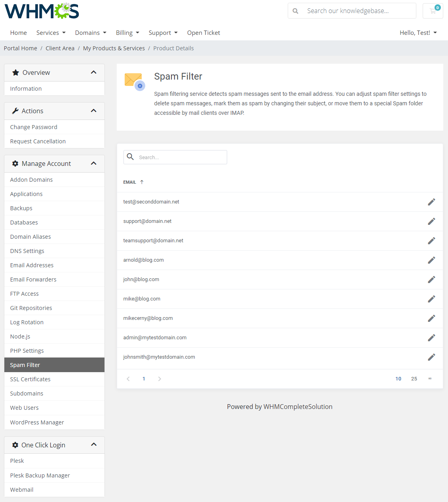The image size is (448, 502).
Task: Go to previous page arrow
Action: (x=128, y=379)
